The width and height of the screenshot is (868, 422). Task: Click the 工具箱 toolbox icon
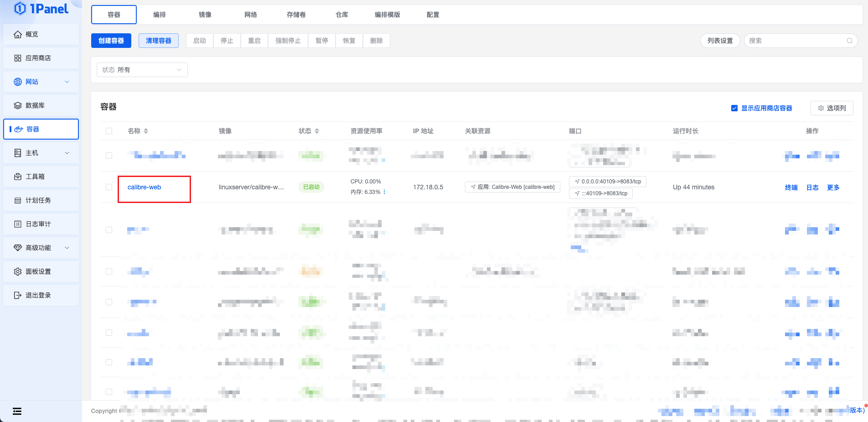pos(18,177)
